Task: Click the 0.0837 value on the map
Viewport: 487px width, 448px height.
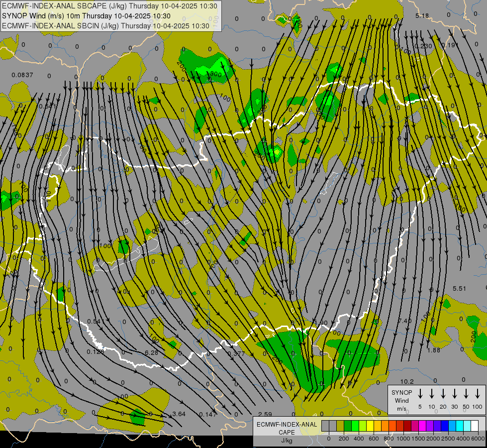Action: click(x=22, y=75)
